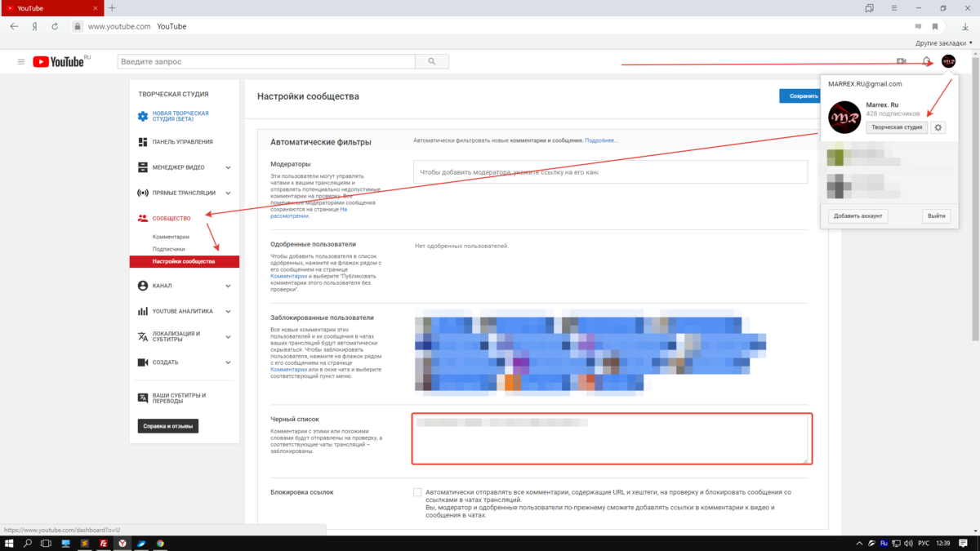
Task: Click the search magnifier button
Action: pos(432,61)
